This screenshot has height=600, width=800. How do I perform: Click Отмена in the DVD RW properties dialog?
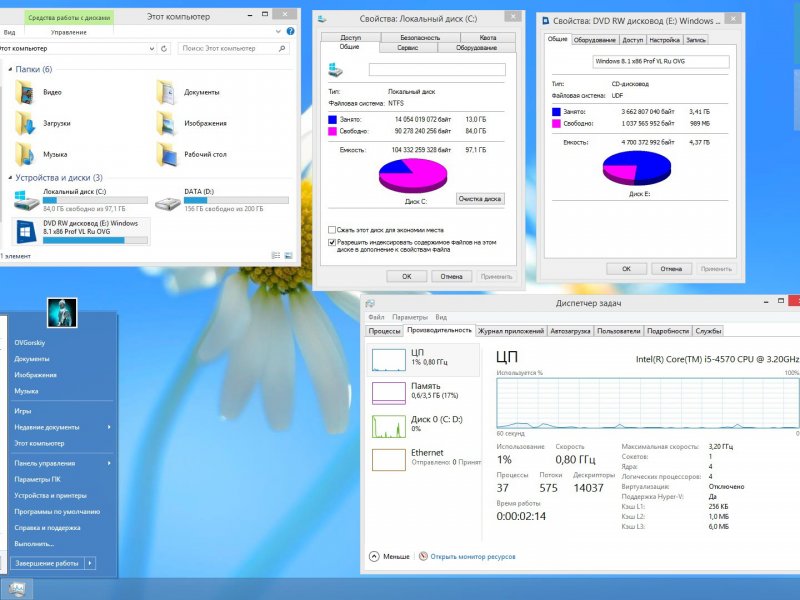click(x=671, y=269)
